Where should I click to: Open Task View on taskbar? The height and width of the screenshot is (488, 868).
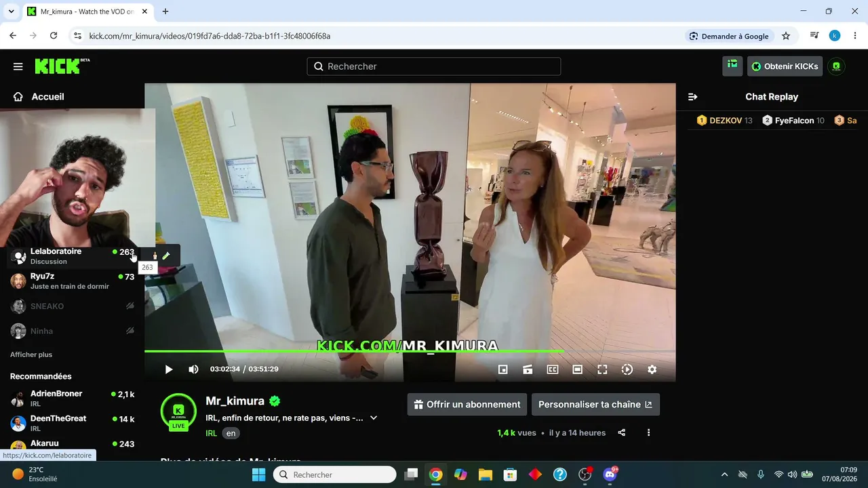(411, 474)
